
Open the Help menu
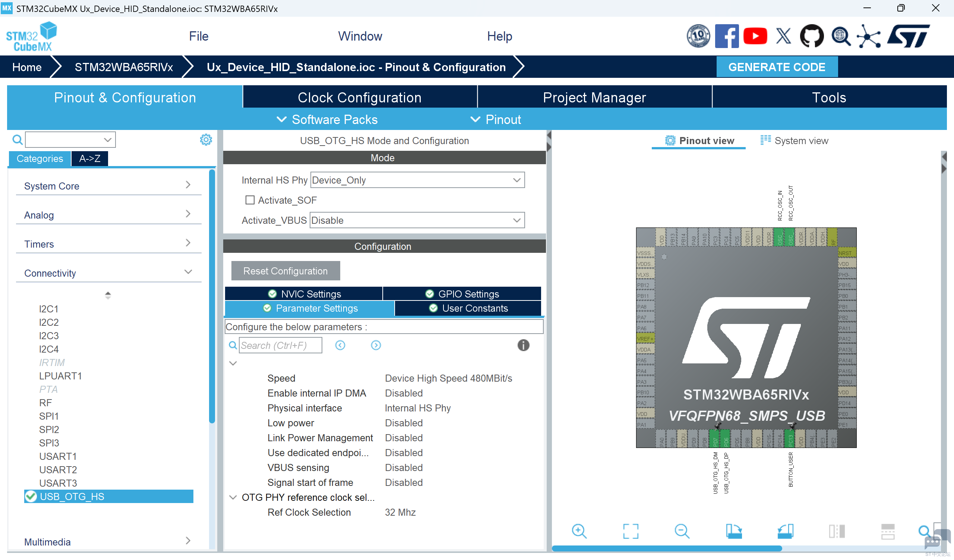coord(500,36)
